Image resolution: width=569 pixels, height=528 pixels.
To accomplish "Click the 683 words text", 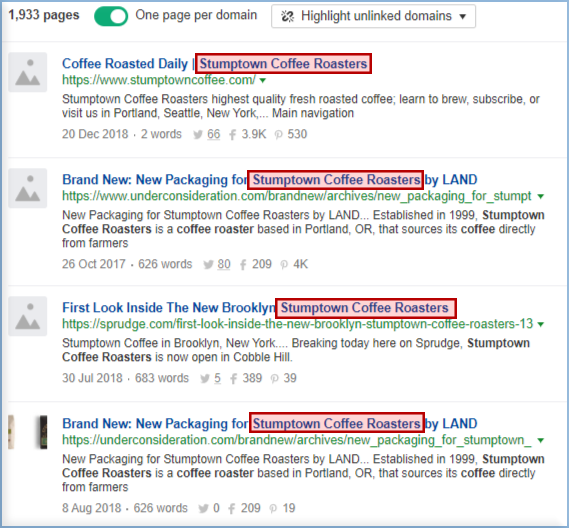I will [x=162, y=378].
